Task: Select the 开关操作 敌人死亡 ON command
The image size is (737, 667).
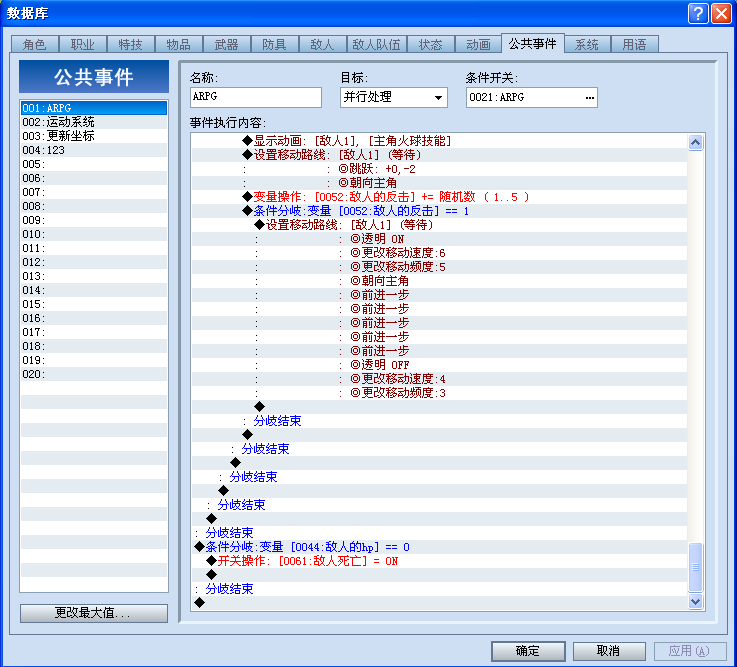Action: point(439,561)
